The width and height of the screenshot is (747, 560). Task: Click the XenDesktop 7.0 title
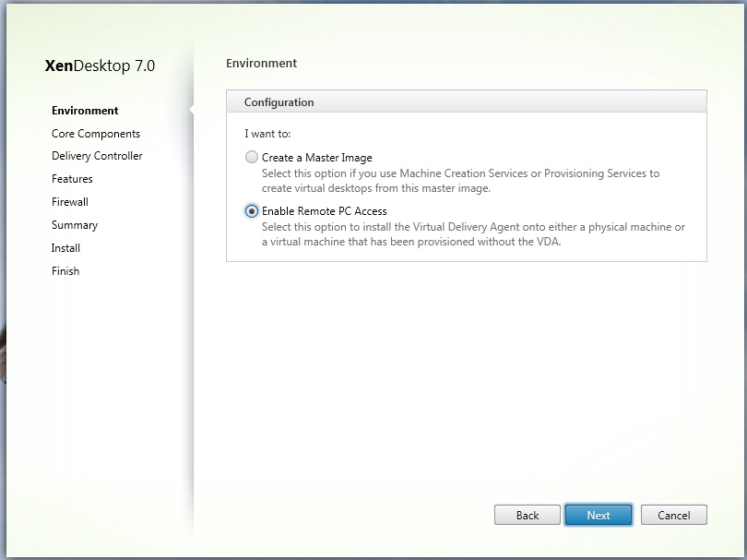pyautogui.click(x=100, y=66)
